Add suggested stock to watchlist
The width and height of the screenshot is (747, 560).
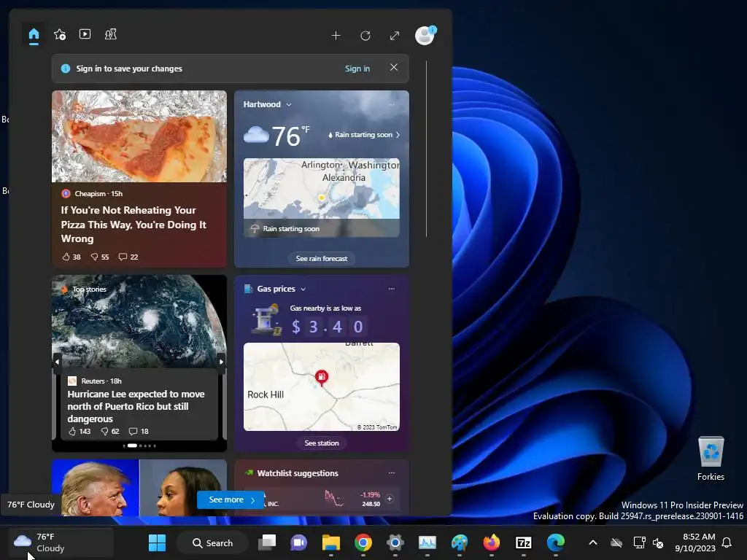[x=390, y=499]
